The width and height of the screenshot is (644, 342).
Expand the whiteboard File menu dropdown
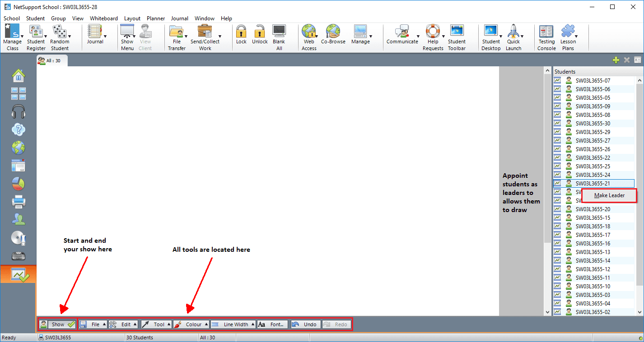click(x=93, y=324)
